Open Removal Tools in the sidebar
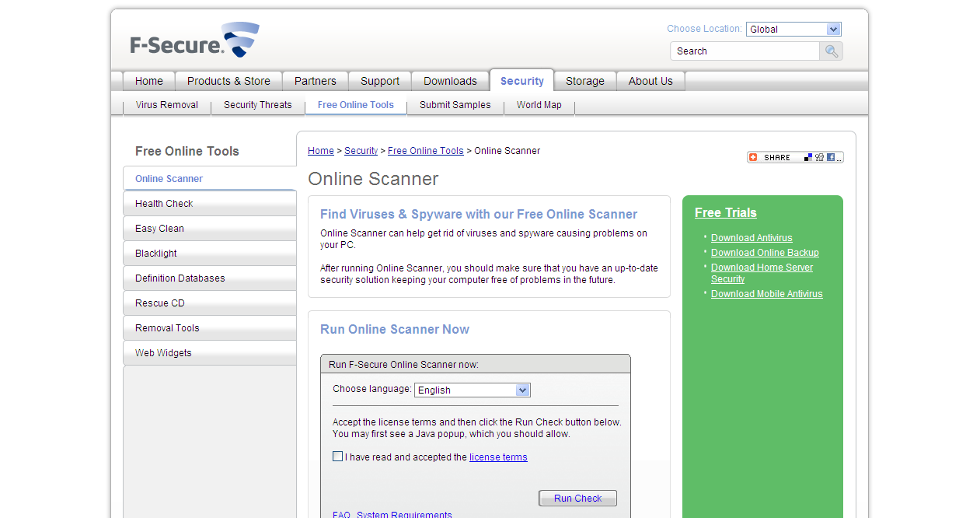 (x=210, y=328)
